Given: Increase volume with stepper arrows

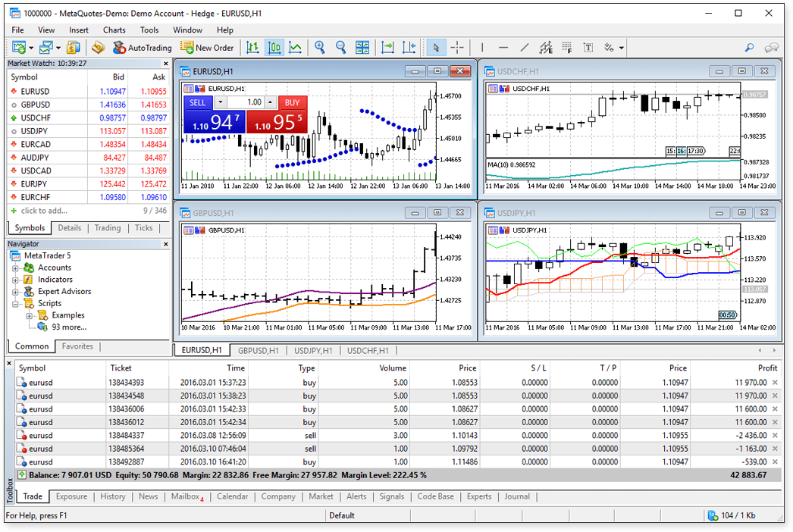Looking at the screenshot, I should [x=271, y=102].
